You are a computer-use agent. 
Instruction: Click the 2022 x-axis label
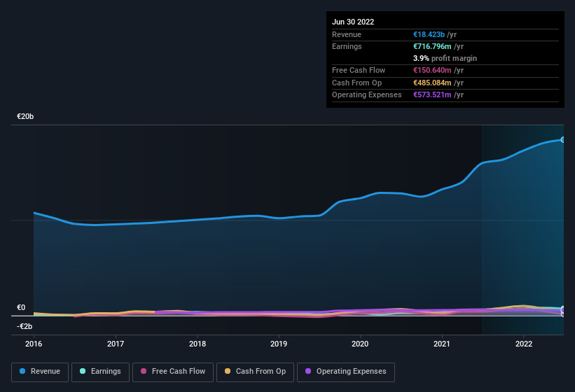pyautogui.click(x=524, y=344)
